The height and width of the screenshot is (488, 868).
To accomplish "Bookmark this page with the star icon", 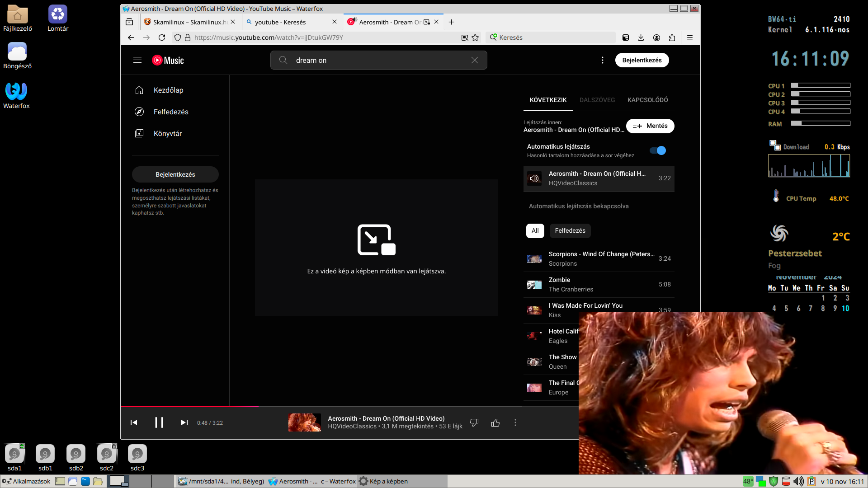I will coord(475,38).
